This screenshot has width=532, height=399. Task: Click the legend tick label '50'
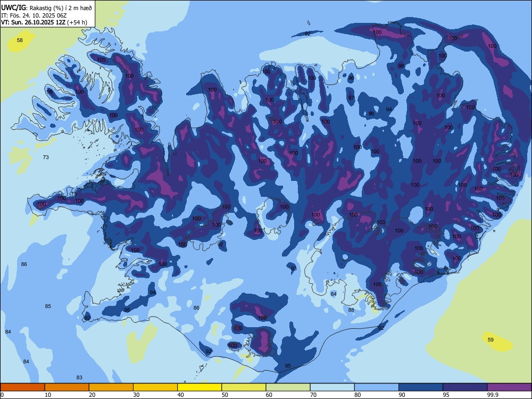pyautogui.click(x=225, y=395)
